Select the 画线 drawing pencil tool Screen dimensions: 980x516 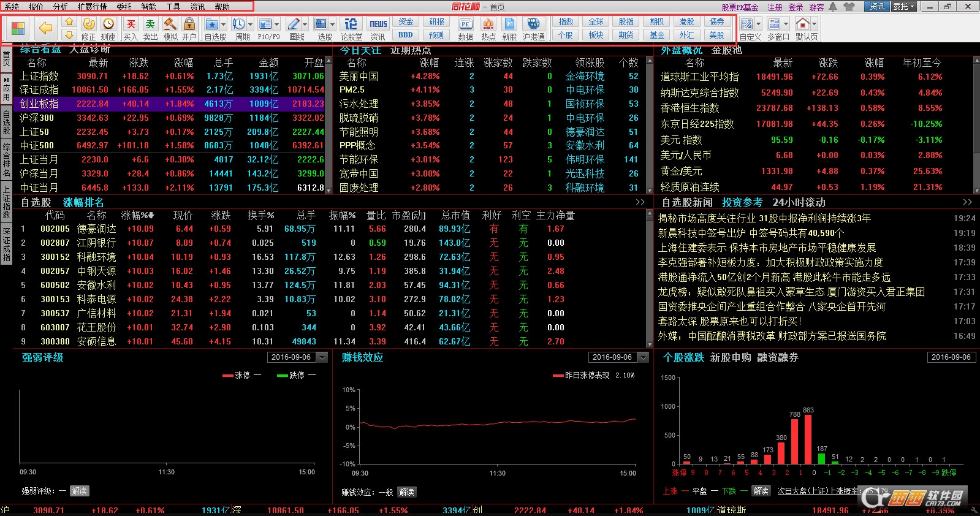coord(294,25)
